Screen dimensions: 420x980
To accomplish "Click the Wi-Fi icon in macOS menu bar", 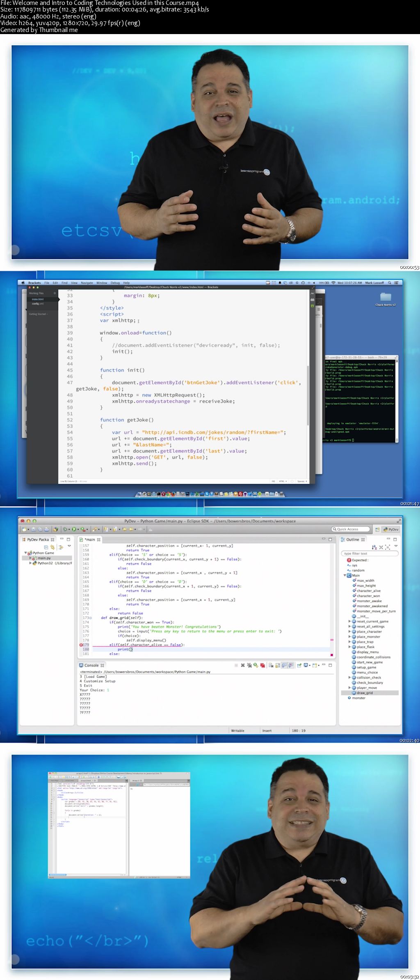I will point(333,283).
